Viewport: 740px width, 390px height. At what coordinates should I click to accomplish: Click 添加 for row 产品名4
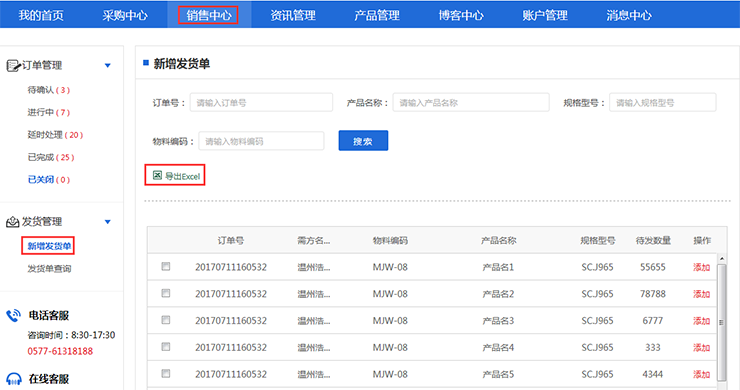coord(701,348)
